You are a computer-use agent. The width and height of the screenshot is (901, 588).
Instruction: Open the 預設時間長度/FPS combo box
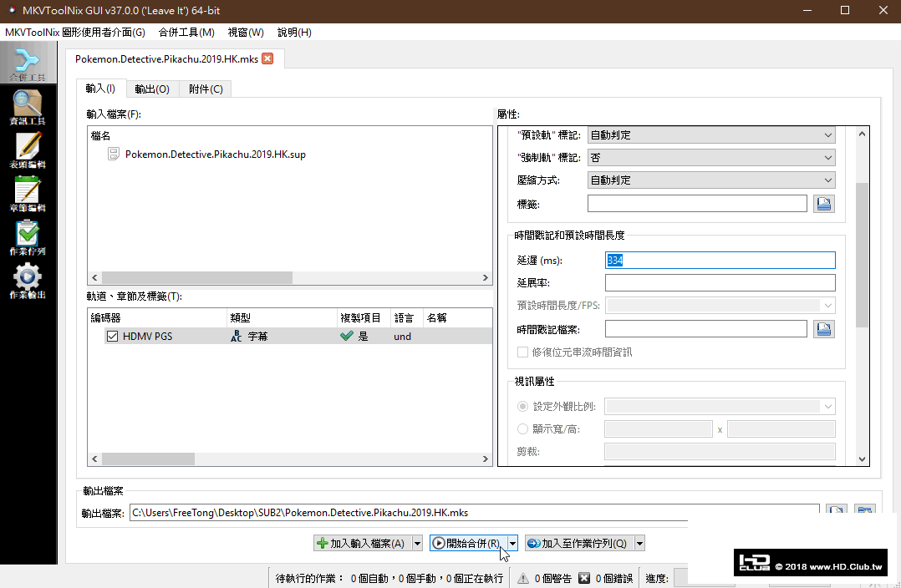[720, 306]
